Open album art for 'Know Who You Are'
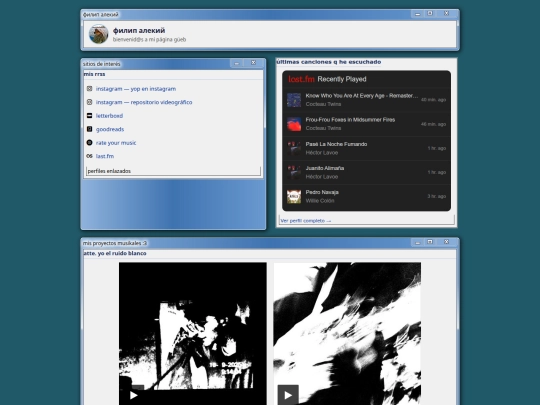540x405 pixels. coord(294,100)
